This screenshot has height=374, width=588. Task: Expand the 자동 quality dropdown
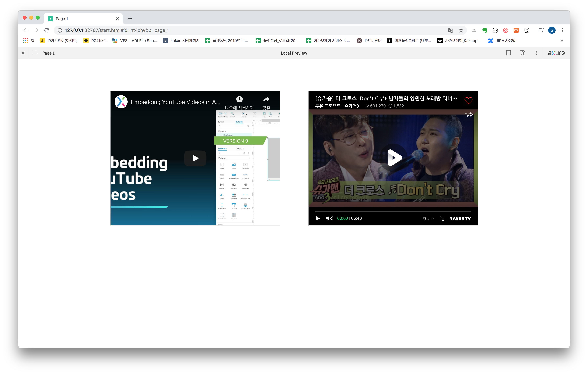click(428, 218)
